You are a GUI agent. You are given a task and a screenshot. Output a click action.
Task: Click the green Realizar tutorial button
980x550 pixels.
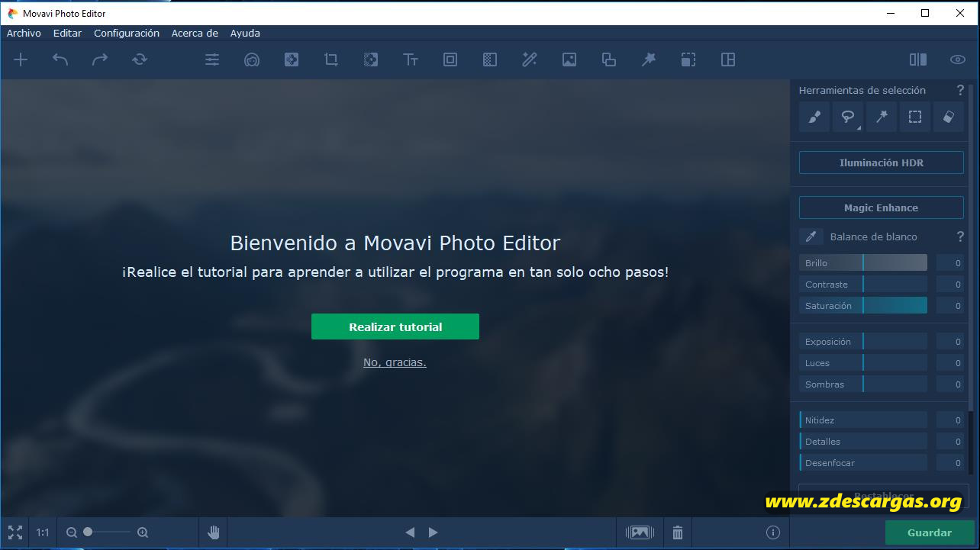click(395, 326)
